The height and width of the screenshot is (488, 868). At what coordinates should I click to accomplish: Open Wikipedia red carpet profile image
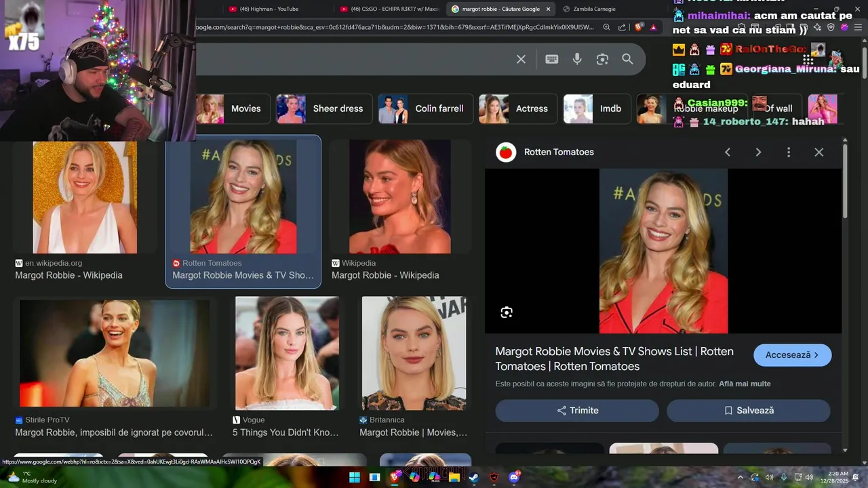tap(400, 197)
